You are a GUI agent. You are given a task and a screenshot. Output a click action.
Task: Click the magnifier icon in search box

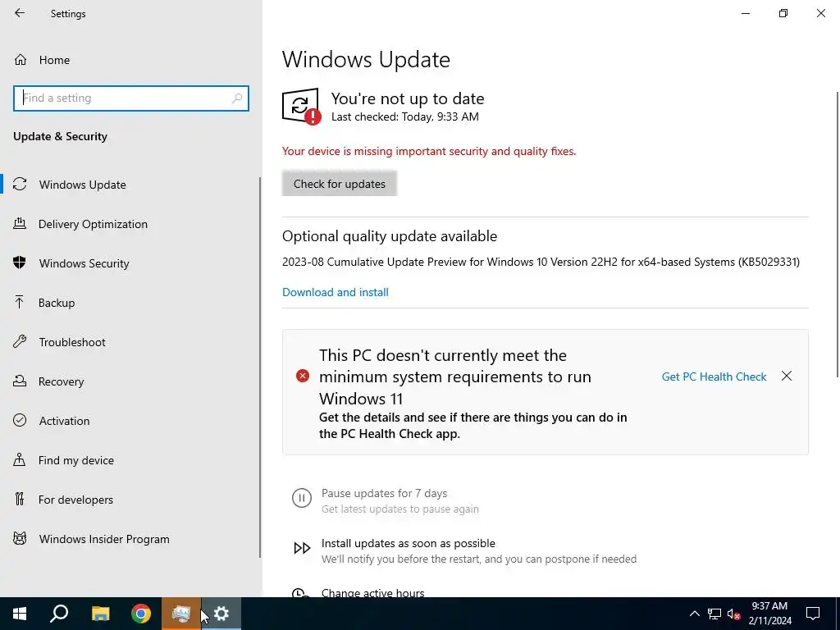click(x=237, y=98)
